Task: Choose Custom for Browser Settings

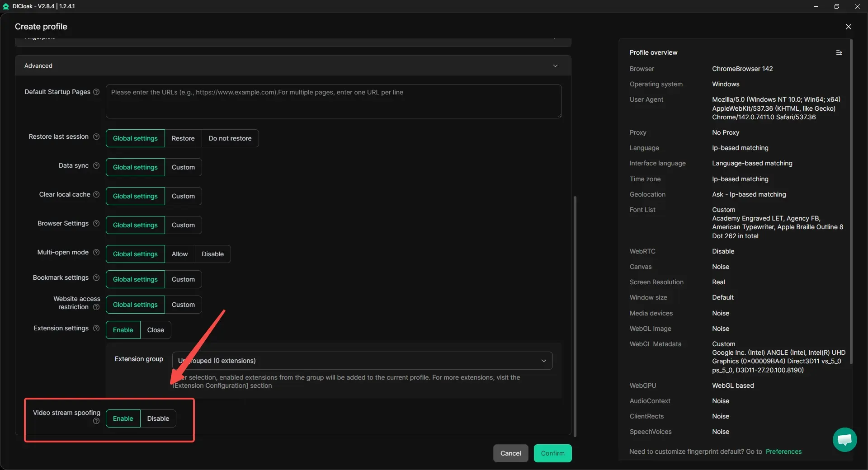Action: (183, 225)
